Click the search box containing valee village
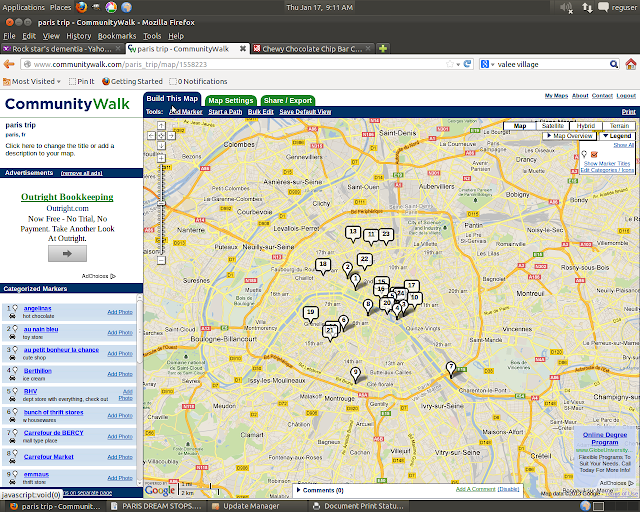Image resolution: width=640 pixels, height=512 pixels. pyautogui.click(x=551, y=64)
